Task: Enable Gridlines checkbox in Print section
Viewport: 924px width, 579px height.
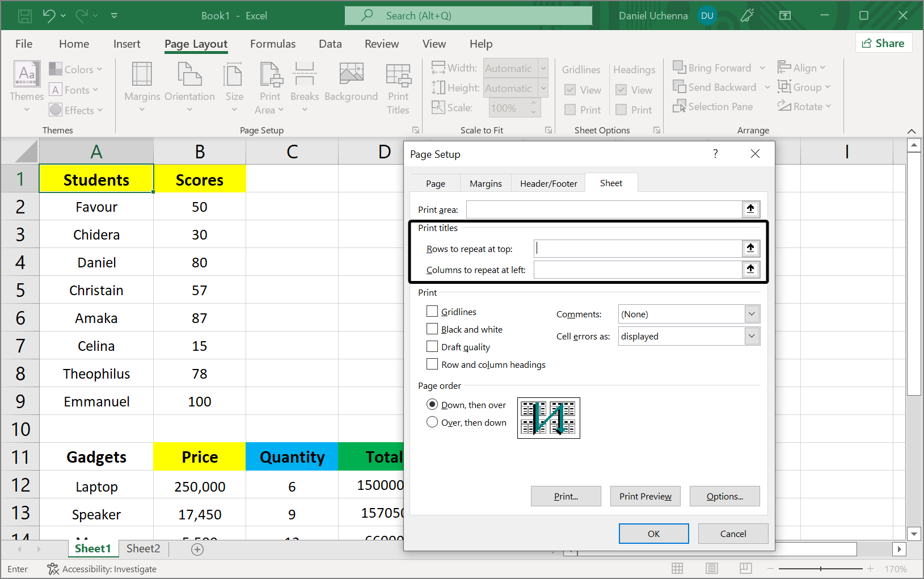Action: (x=432, y=312)
